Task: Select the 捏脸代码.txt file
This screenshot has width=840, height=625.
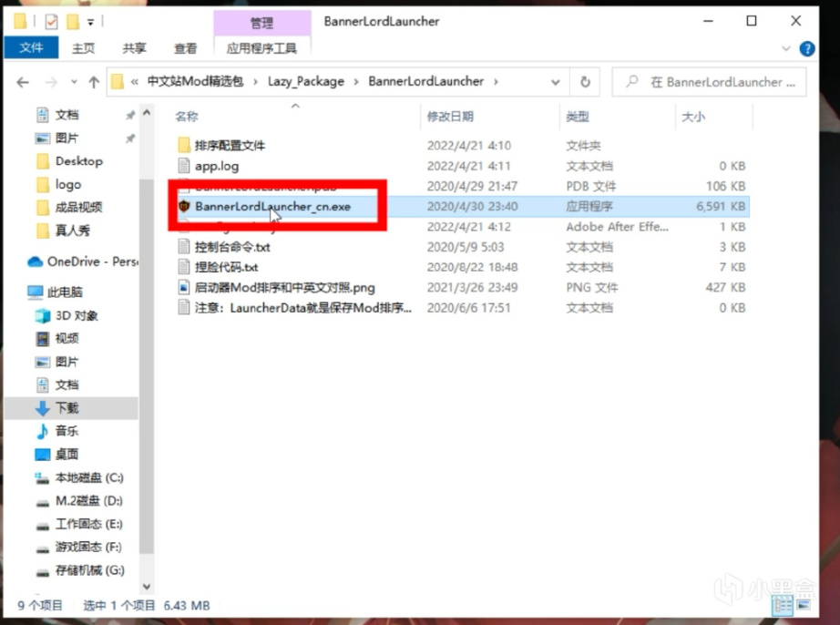Action: click(226, 267)
